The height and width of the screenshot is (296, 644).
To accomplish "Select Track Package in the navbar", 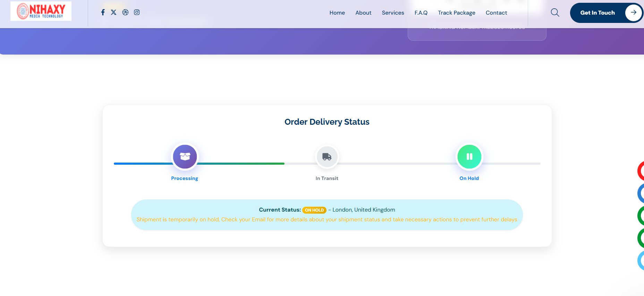I will 456,13.
